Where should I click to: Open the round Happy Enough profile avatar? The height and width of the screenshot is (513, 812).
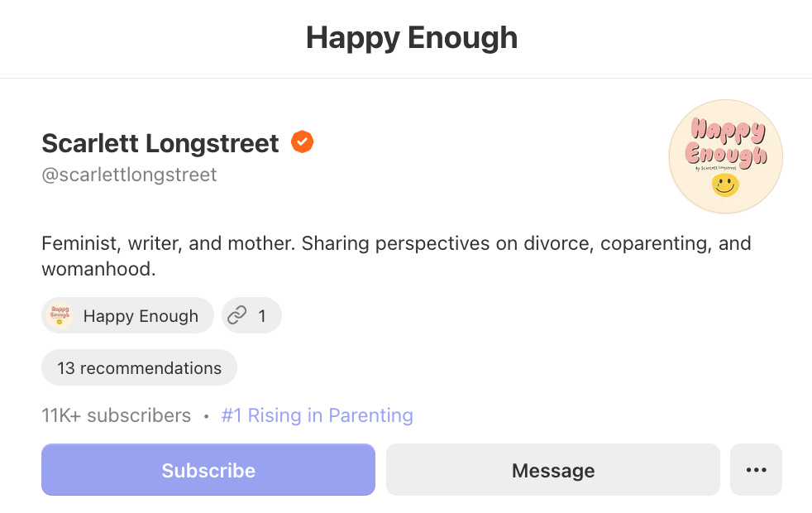pos(725,156)
